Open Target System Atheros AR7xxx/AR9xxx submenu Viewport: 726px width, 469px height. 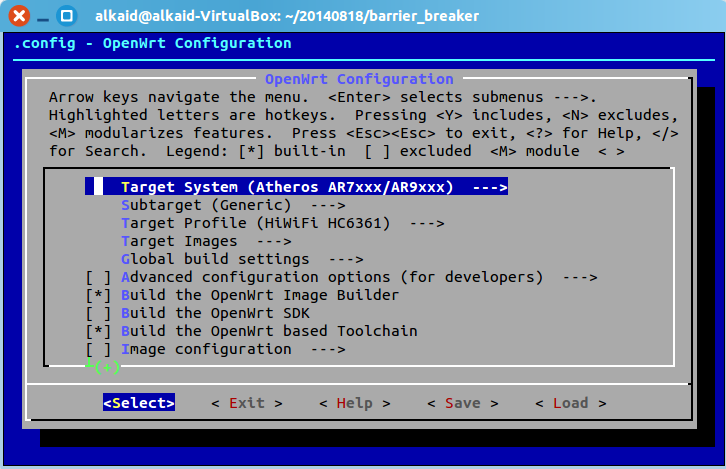(x=296, y=187)
